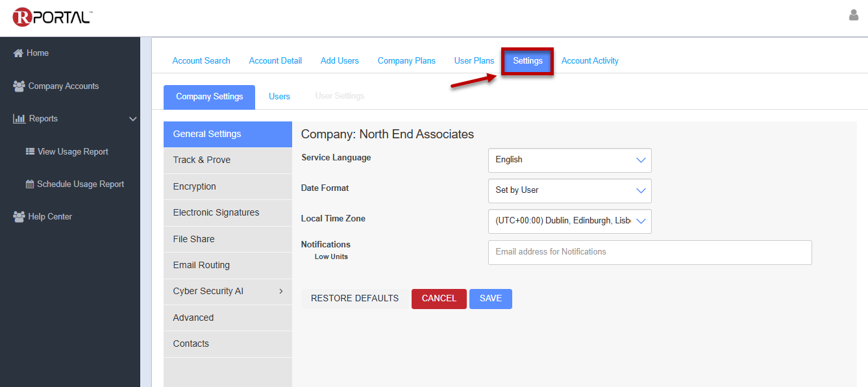Screen dimensions: 868x387
Task: Collapse the Reports sidebar chevron
Action: (133, 119)
